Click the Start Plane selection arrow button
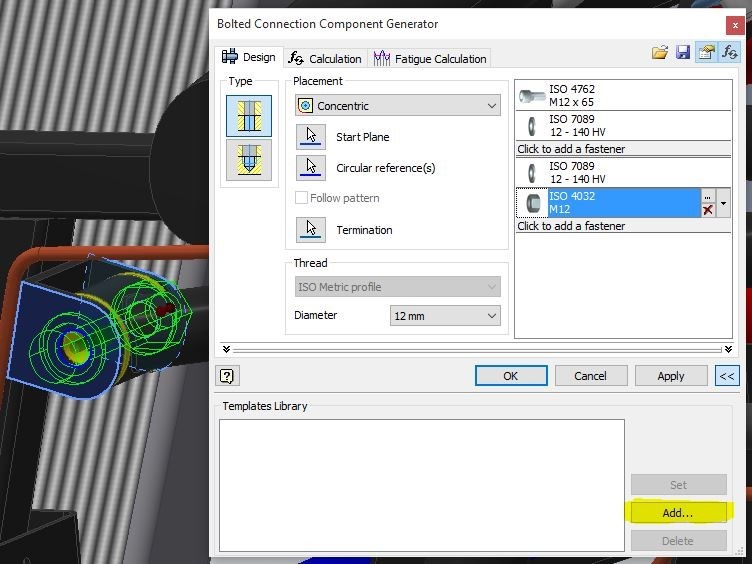 coord(311,137)
